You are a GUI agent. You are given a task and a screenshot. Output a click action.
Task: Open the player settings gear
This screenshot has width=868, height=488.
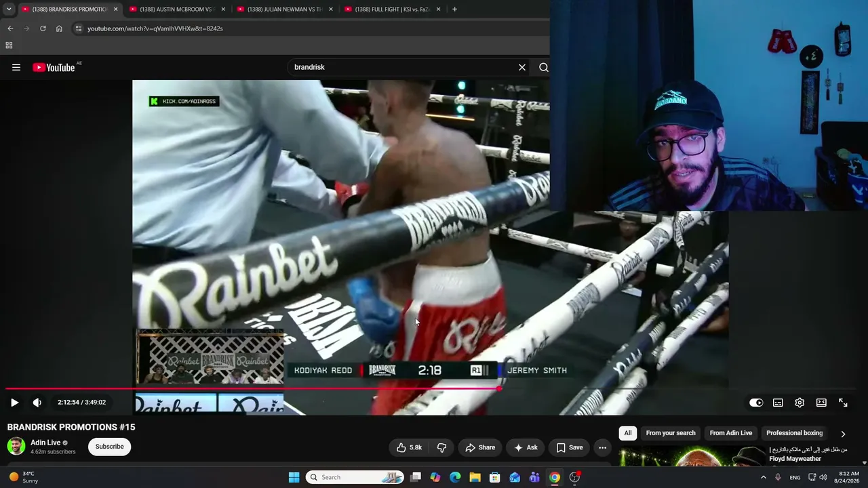click(800, 403)
